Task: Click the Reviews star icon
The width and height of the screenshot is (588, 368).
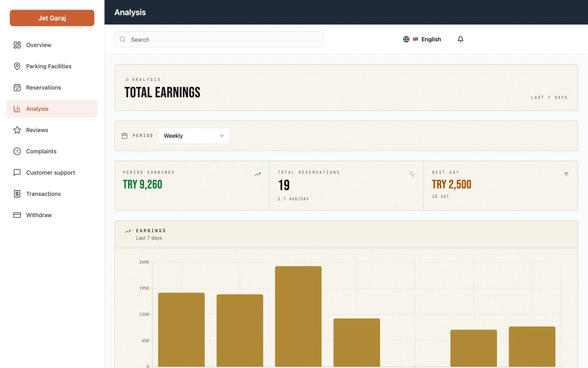Action: coord(17,130)
